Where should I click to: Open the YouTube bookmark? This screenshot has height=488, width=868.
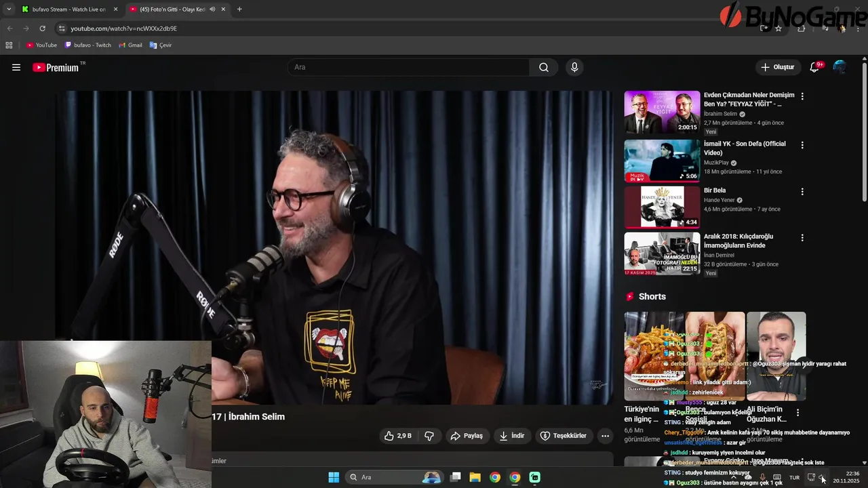(x=41, y=45)
